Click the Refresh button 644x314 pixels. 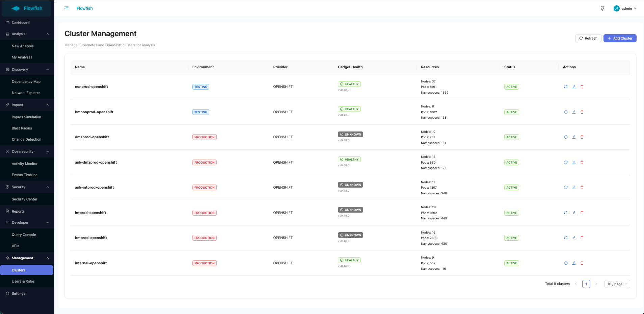tap(588, 38)
